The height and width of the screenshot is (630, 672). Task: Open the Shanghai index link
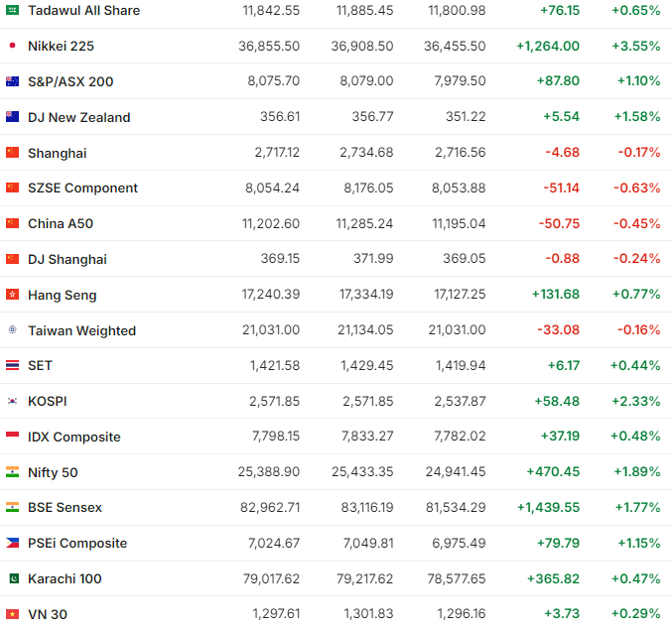(x=57, y=153)
